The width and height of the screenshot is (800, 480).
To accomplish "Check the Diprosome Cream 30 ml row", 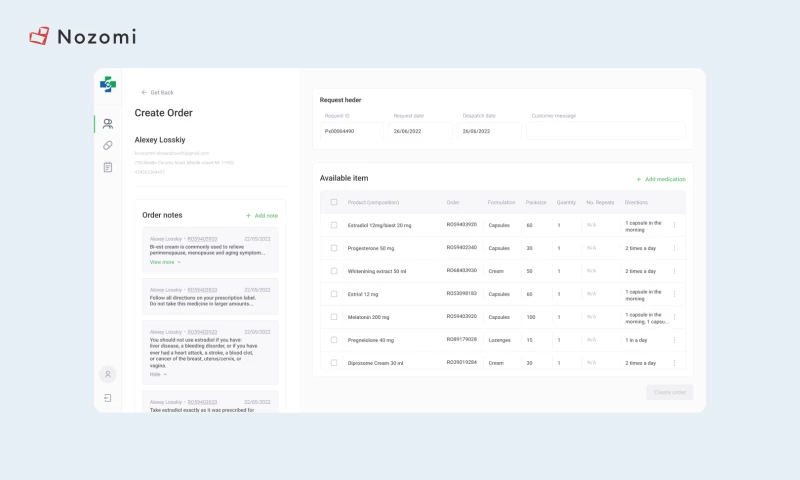I will pyautogui.click(x=334, y=363).
